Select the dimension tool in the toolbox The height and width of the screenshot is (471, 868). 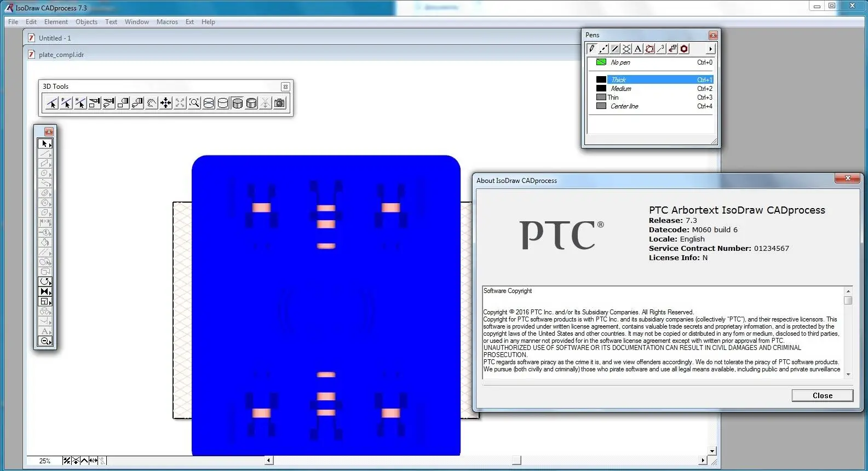click(45, 222)
